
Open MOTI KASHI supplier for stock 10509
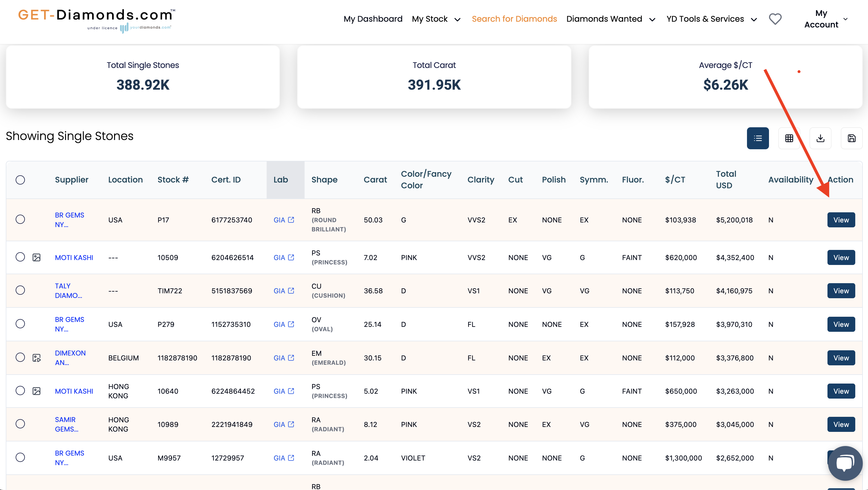coord(74,257)
